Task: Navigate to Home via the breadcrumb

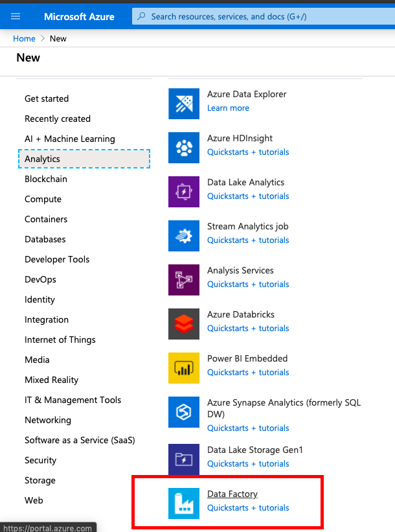Action: [x=24, y=38]
